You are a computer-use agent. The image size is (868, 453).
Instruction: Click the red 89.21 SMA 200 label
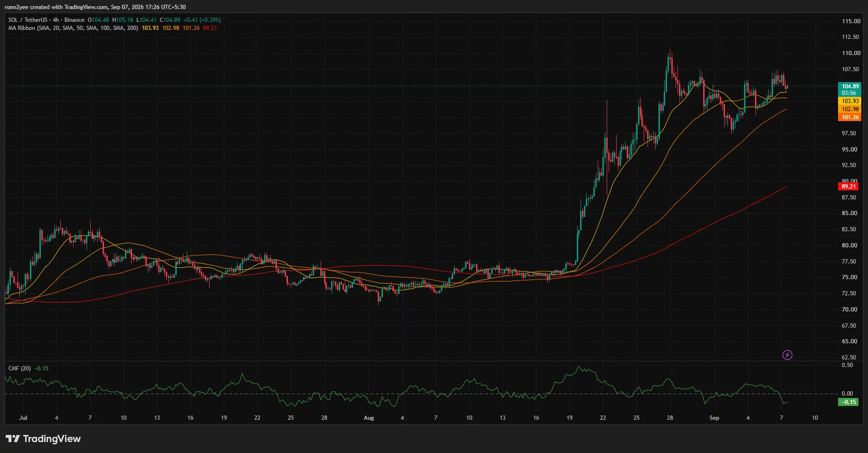849,187
